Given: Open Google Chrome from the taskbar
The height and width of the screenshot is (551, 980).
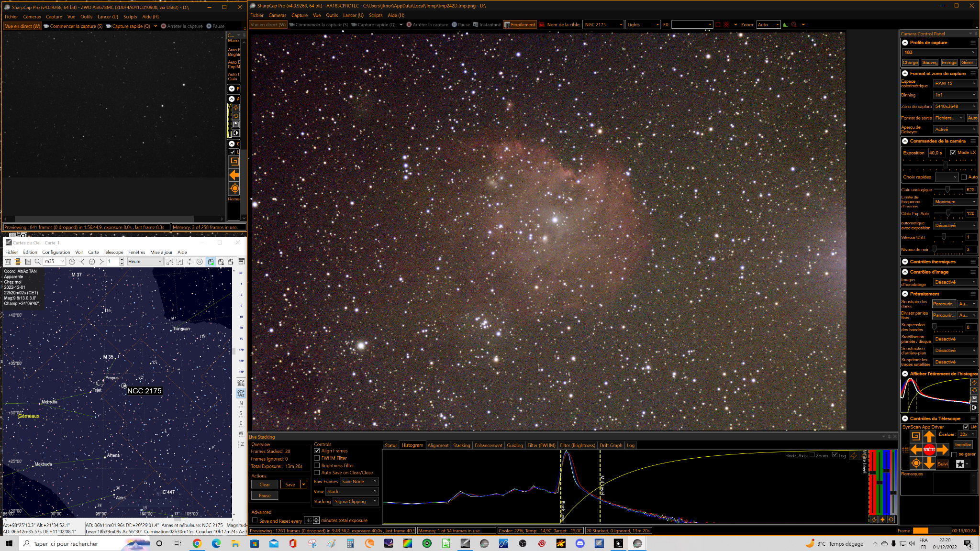Looking at the screenshot, I should [x=197, y=543].
